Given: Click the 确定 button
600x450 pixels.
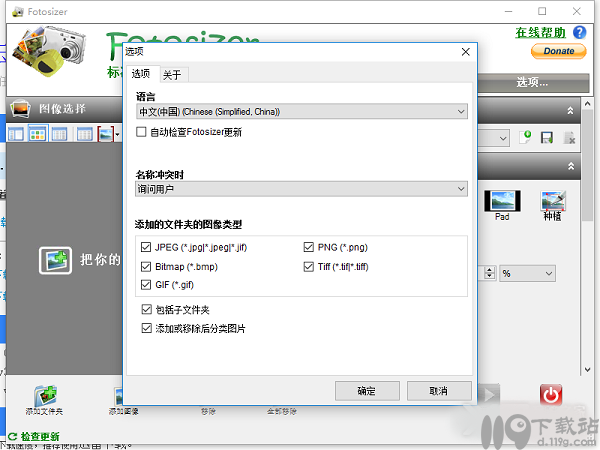Looking at the screenshot, I should 367,391.
